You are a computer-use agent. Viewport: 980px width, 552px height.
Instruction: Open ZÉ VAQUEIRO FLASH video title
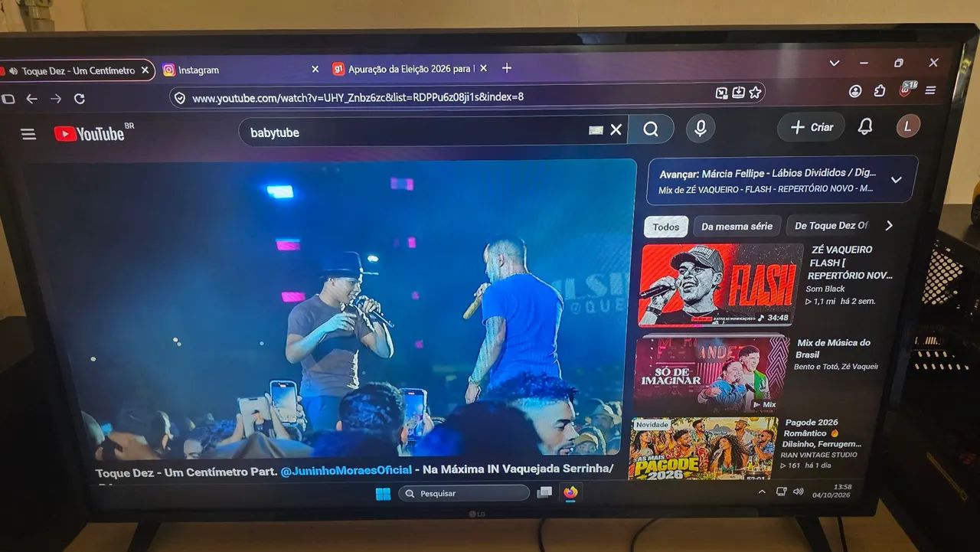[851, 263]
